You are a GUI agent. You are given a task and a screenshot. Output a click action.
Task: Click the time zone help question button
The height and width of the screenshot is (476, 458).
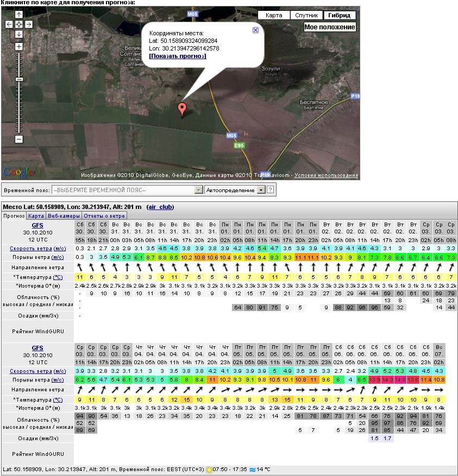pyautogui.click(x=270, y=191)
